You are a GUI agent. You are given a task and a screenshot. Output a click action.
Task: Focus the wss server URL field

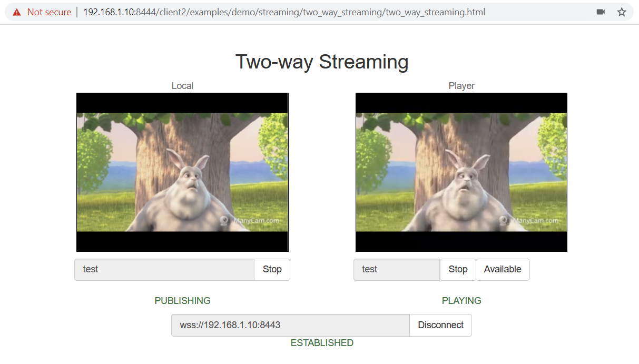tap(290, 326)
